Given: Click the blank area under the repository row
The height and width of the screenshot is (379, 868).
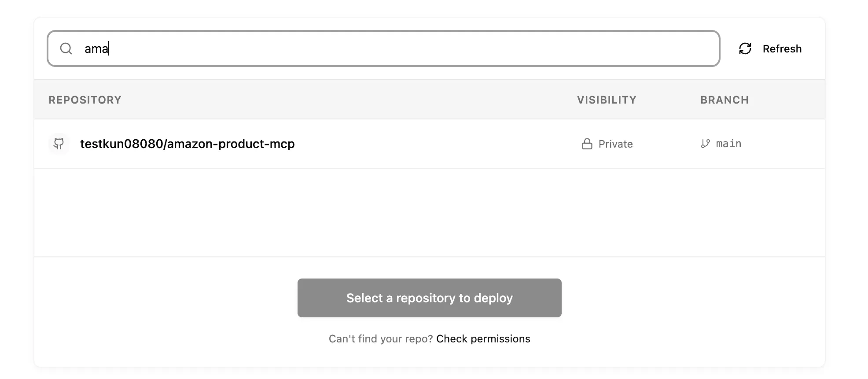Looking at the screenshot, I should 429,212.
